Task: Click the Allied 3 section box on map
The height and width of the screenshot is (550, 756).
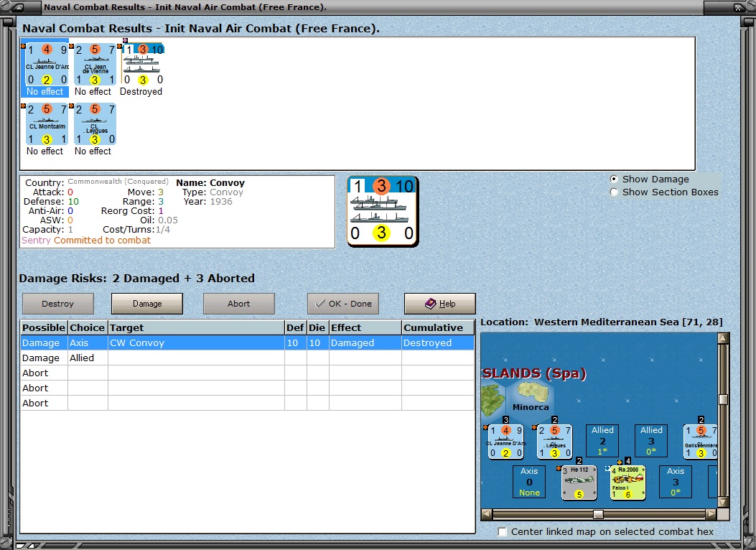Action: coord(651,441)
